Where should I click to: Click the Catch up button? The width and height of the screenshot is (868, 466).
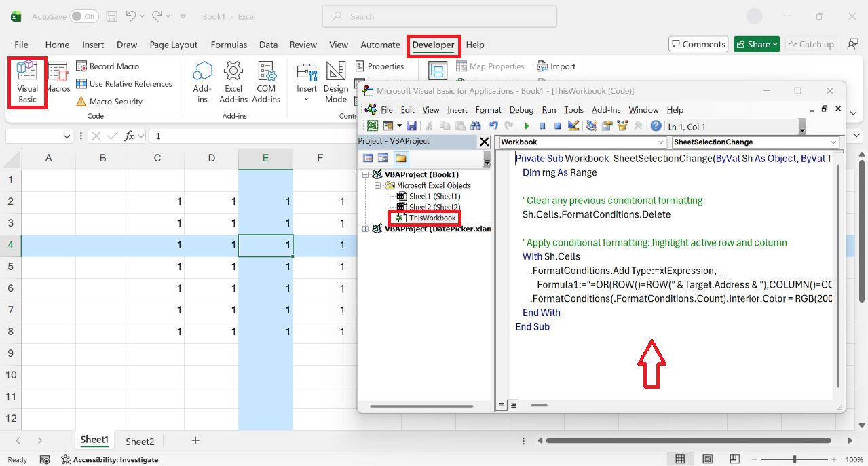point(810,45)
